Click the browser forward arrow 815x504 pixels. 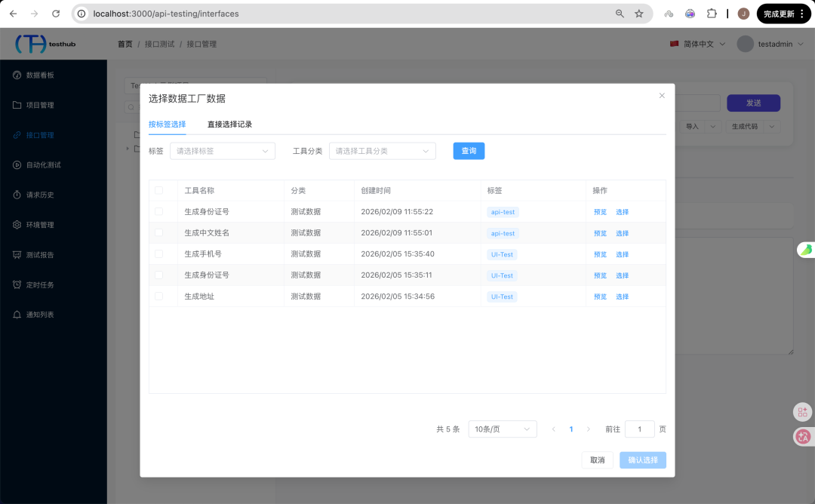tap(34, 14)
